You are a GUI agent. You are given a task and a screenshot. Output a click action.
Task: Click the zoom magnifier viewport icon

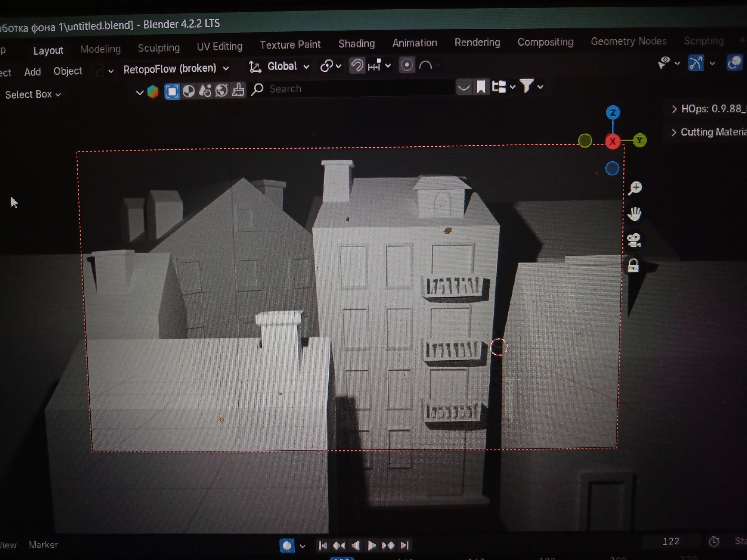tap(635, 188)
